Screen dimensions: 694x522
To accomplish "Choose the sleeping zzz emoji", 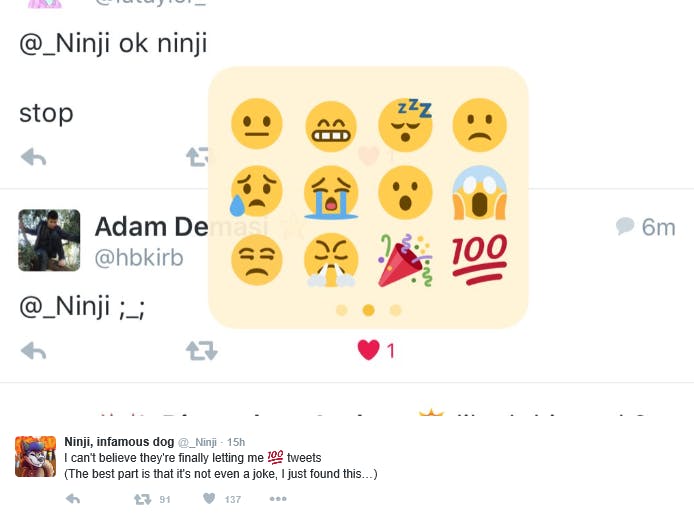I will click(405, 124).
